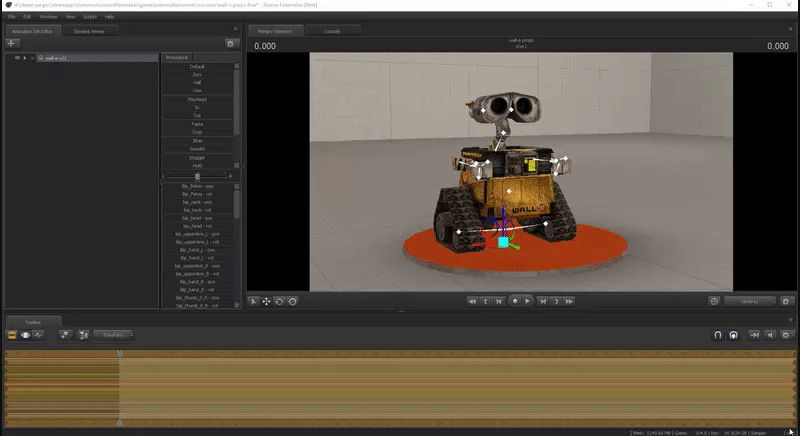Switch to the Clip Editor mode icon
This screenshot has height=436, width=800.
click(x=12, y=335)
